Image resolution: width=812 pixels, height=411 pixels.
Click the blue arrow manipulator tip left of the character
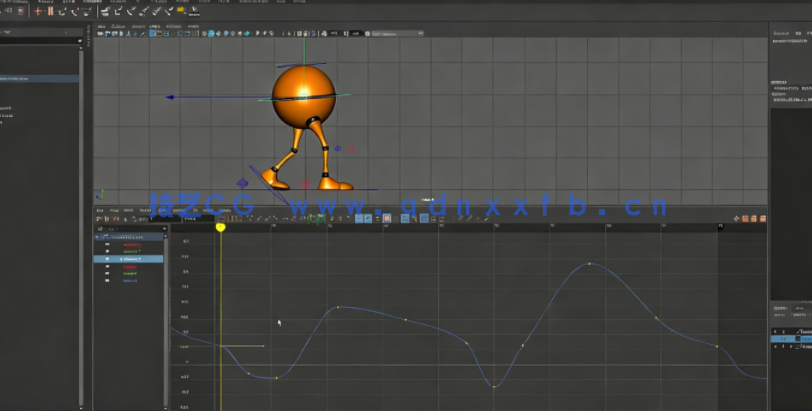click(170, 97)
